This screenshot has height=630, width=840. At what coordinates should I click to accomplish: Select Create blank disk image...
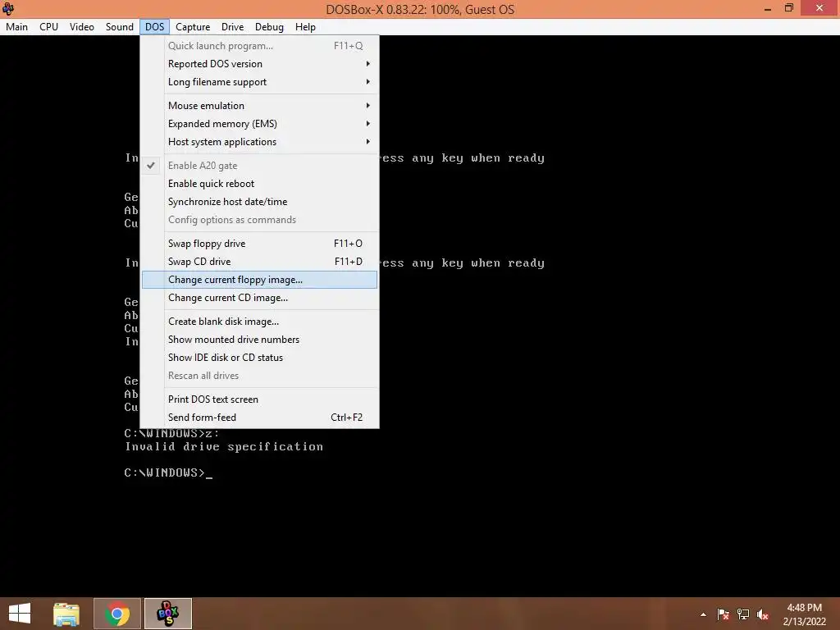click(259, 322)
